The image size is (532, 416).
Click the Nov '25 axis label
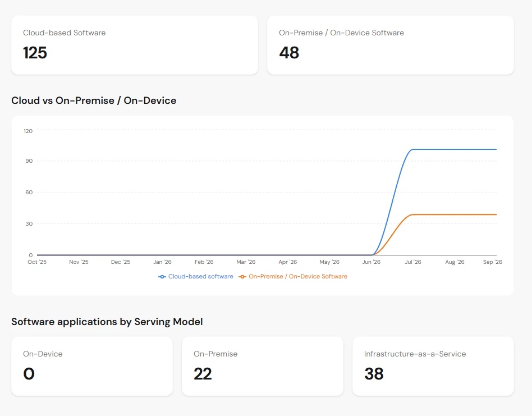tap(79, 262)
